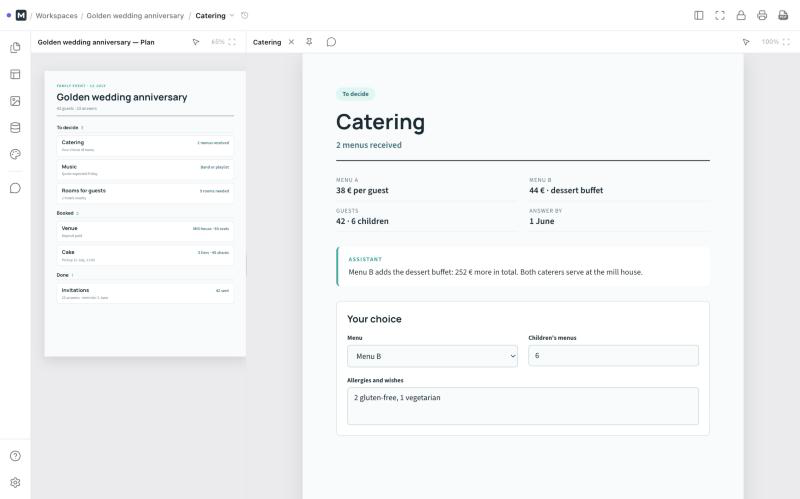Fit Plan pane to screen icon
This screenshot has height=499, width=800.
coord(232,42)
